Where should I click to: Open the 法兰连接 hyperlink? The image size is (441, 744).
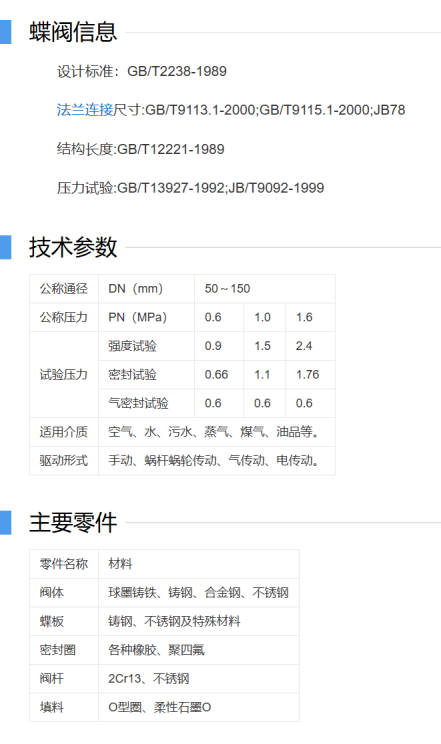[x=85, y=110]
